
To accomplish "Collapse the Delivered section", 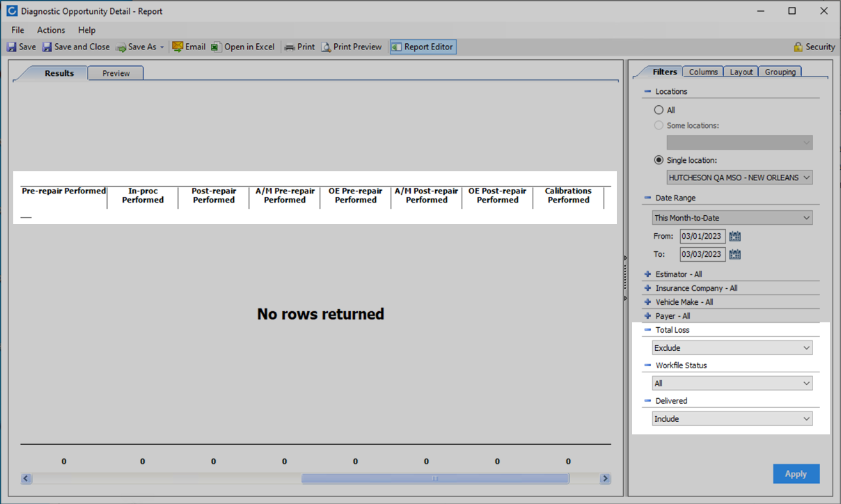I will tap(647, 401).
